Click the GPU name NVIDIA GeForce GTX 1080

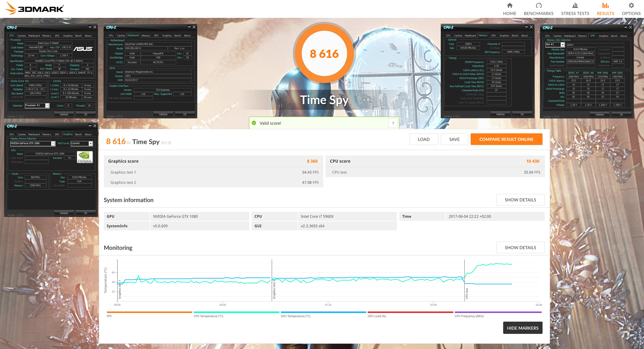click(x=175, y=217)
